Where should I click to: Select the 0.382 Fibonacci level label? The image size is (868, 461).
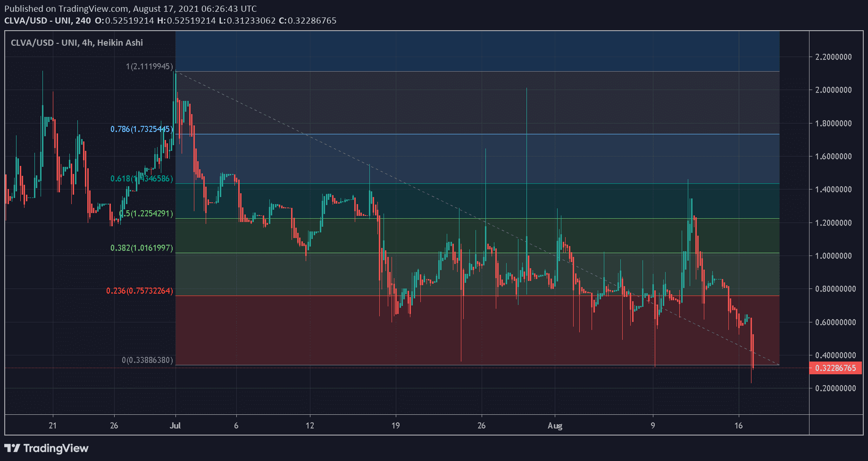142,248
